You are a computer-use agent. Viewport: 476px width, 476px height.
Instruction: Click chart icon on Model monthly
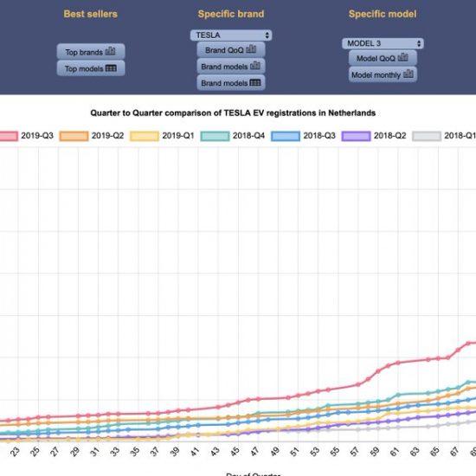coord(408,74)
